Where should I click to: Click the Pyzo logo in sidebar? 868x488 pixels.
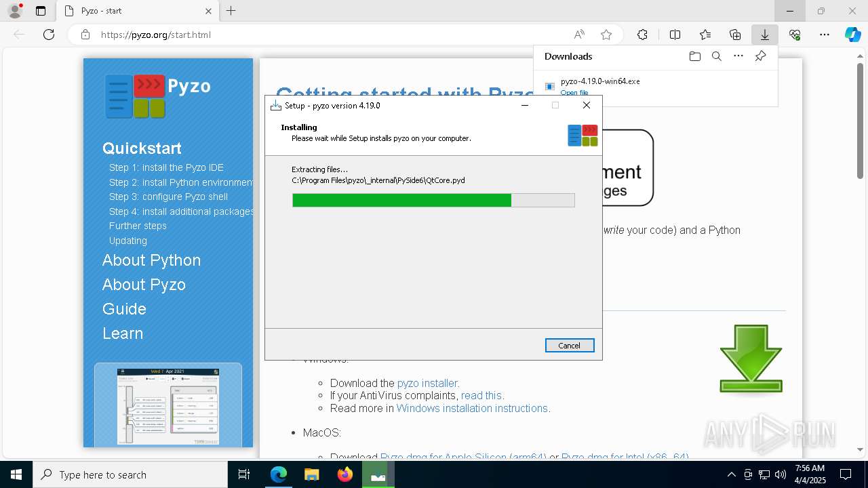(x=157, y=96)
